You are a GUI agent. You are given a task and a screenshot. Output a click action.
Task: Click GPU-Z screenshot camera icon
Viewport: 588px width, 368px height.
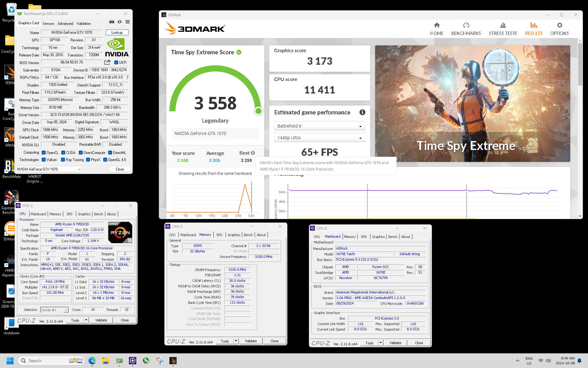click(x=112, y=22)
